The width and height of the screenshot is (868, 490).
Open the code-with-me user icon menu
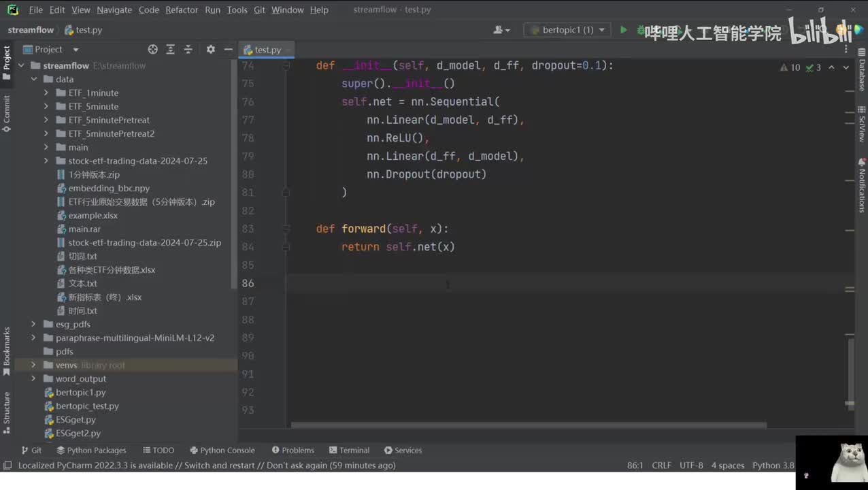pos(501,30)
